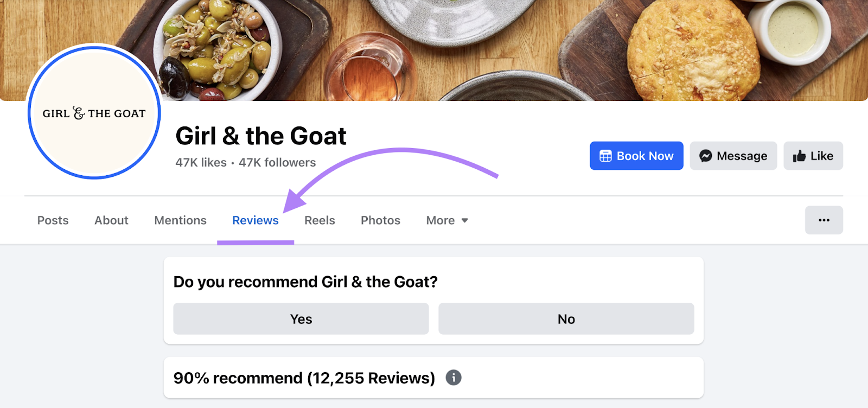Screen dimensions: 868x408
Task: Switch to the Posts tab
Action: tap(53, 220)
